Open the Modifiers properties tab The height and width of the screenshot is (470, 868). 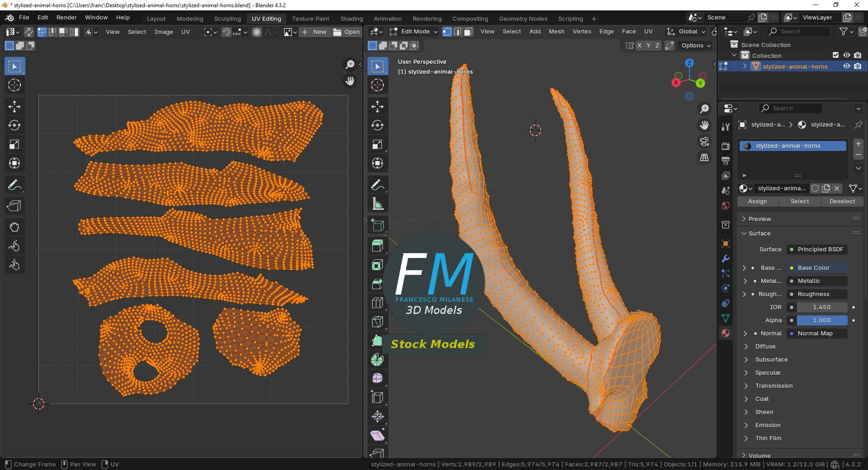point(726,258)
